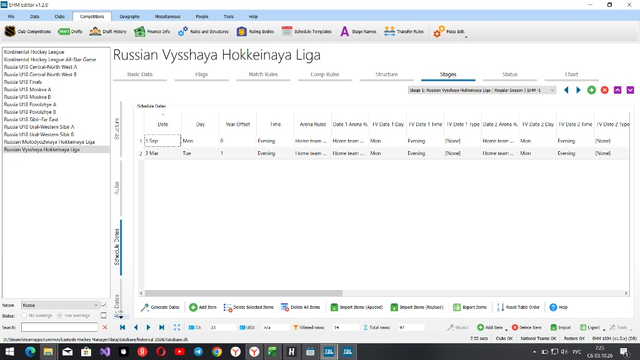Open the Drafts section
Screen dimensions: 640x360
(x=70, y=31)
